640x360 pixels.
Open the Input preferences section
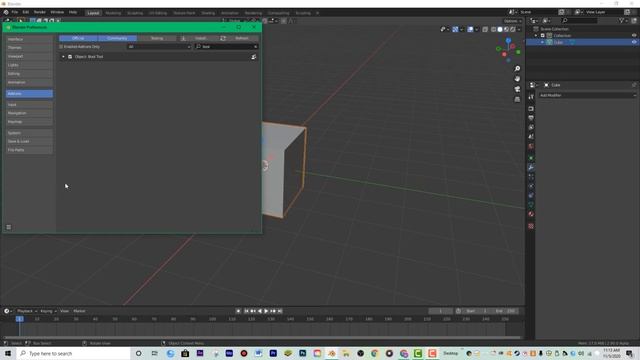(x=29, y=104)
